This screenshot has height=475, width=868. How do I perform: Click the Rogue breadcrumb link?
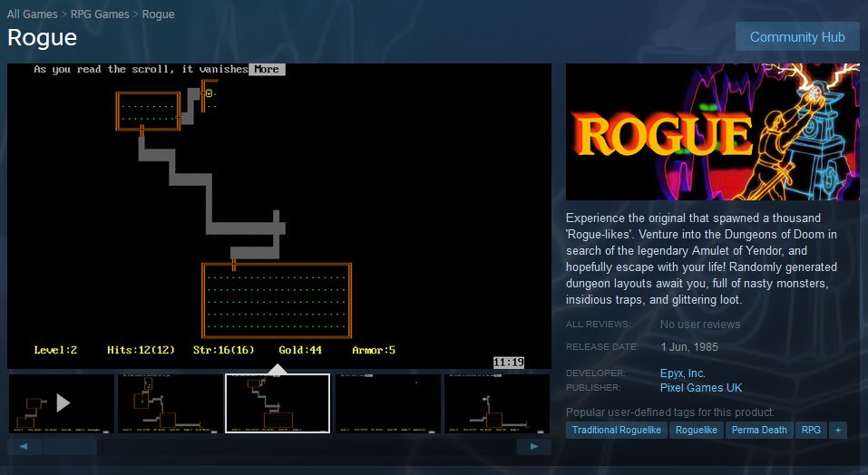(x=159, y=15)
